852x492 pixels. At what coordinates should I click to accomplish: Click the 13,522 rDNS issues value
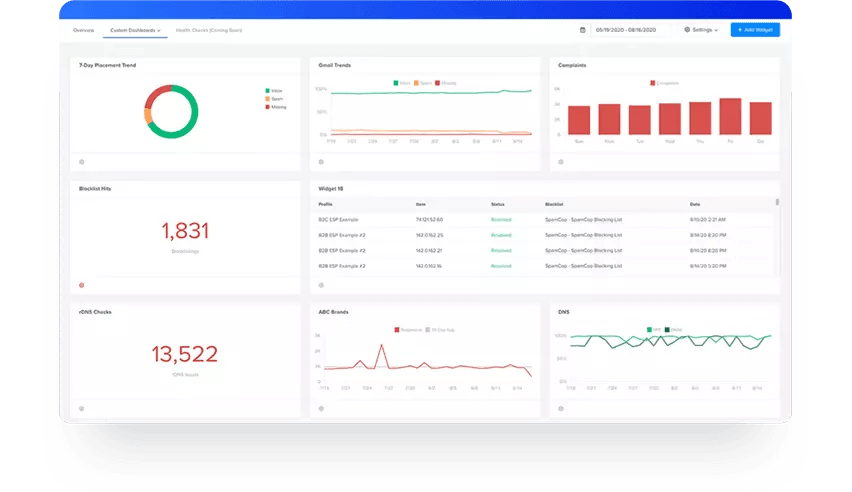click(185, 354)
